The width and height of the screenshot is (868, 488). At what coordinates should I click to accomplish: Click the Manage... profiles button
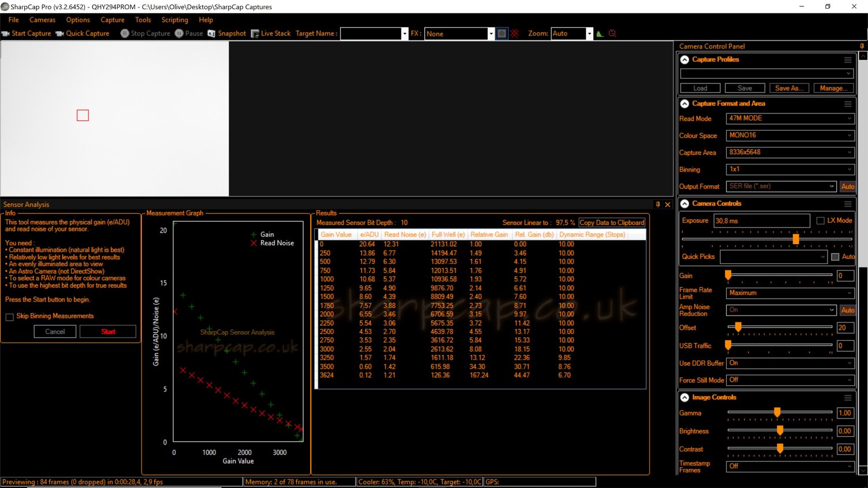(x=834, y=88)
